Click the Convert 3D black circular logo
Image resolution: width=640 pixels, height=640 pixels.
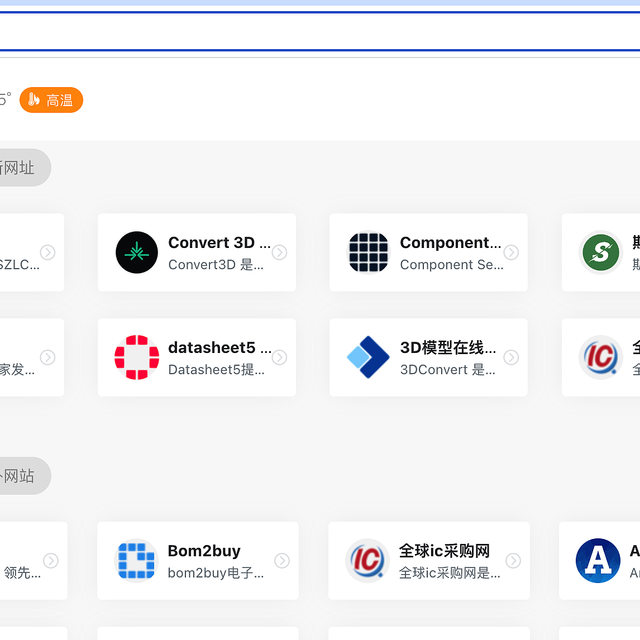pyautogui.click(x=137, y=253)
